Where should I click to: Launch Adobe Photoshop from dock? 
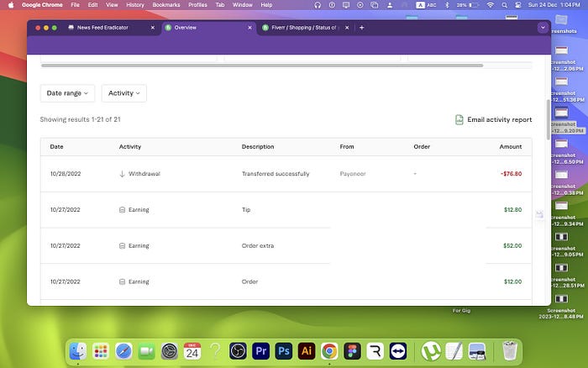pos(284,351)
